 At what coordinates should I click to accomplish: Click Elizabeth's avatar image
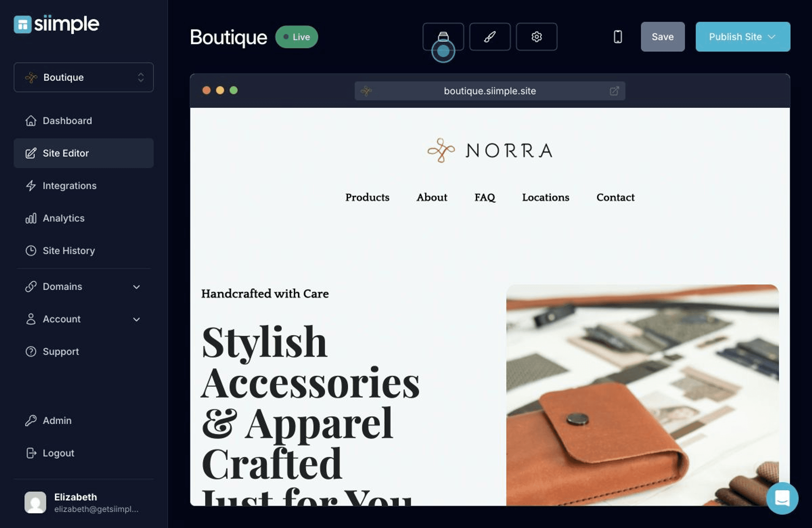click(35, 502)
